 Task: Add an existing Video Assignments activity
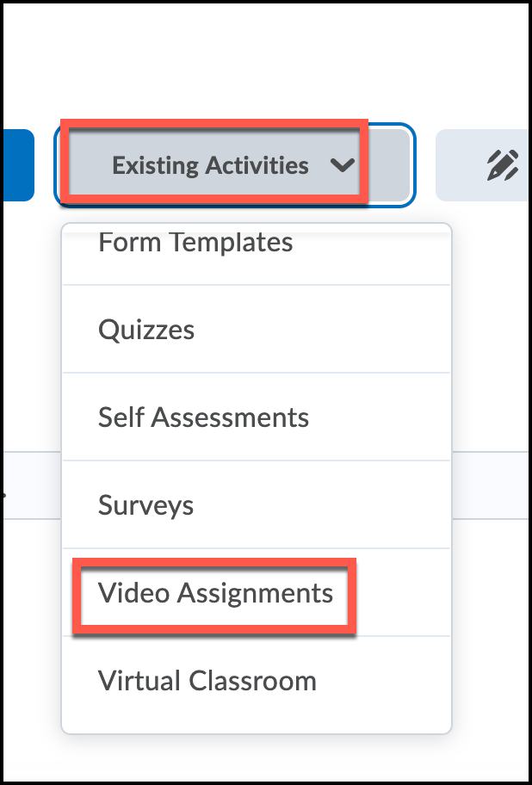215,593
